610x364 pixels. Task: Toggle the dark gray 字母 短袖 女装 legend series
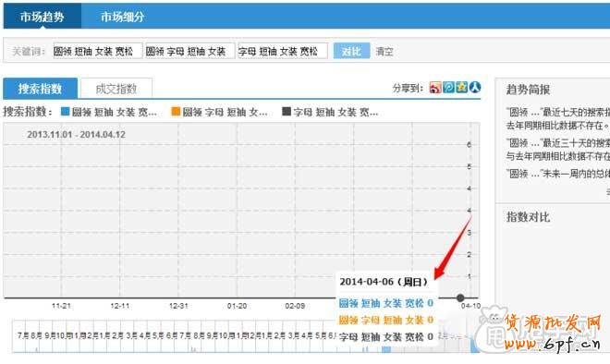click(x=287, y=112)
